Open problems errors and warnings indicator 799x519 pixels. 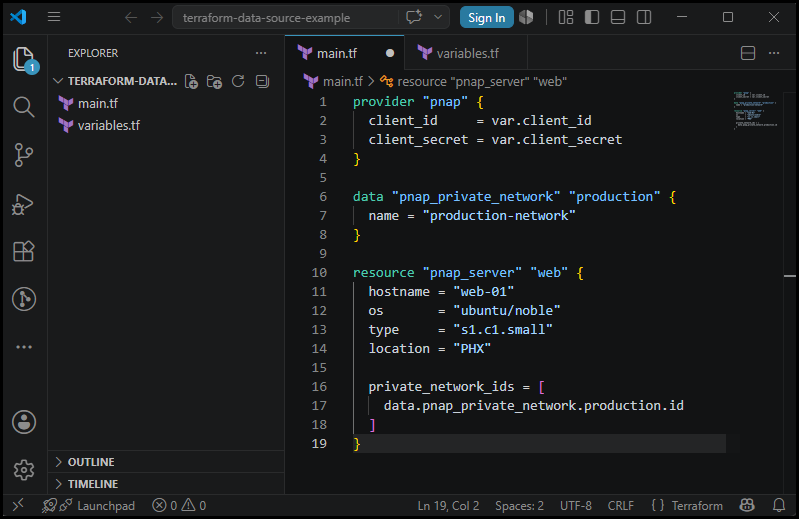[179, 506]
